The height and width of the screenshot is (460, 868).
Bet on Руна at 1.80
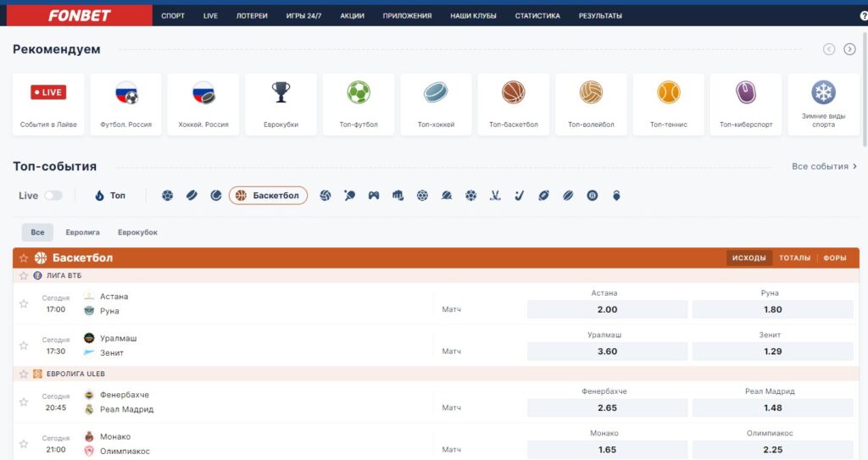click(x=773, y=309)
